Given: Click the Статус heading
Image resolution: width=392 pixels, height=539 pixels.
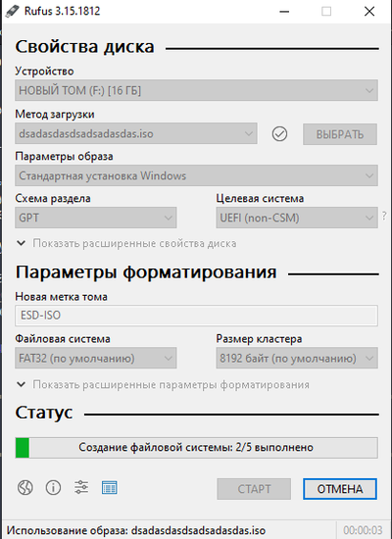Looking at the screenshot, I should point(44,413).
